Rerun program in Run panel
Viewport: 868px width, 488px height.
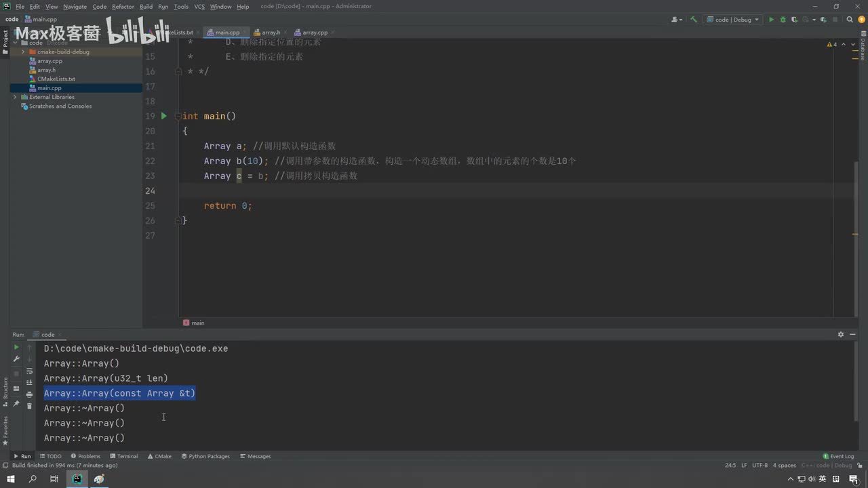tap(16, 347)
